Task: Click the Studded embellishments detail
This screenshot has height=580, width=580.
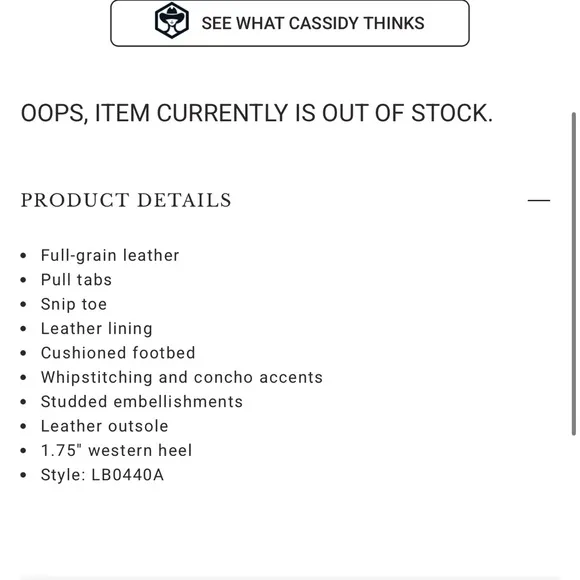Action: click(x=142, y=402)
